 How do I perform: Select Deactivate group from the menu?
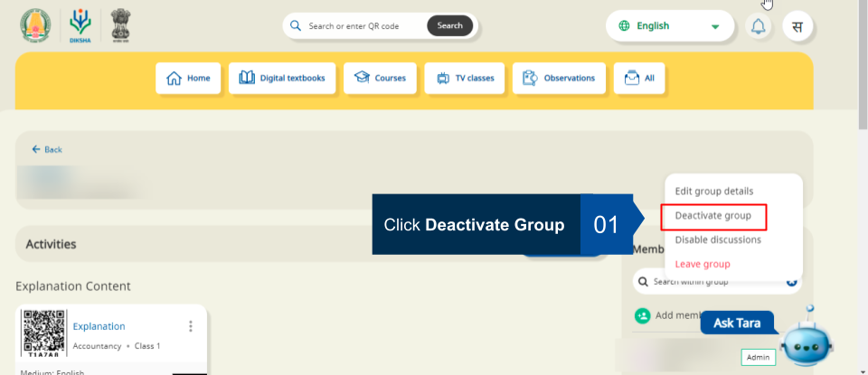point(712,216)
